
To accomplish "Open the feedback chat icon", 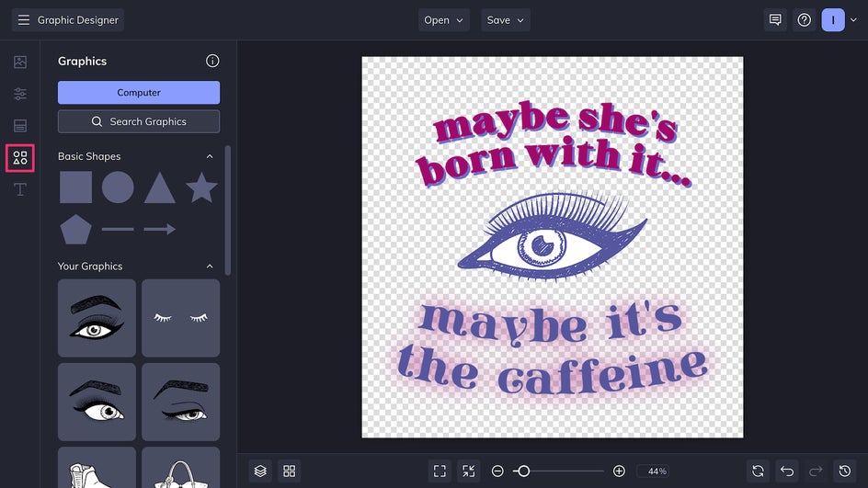I will click(x=775, y=20).
